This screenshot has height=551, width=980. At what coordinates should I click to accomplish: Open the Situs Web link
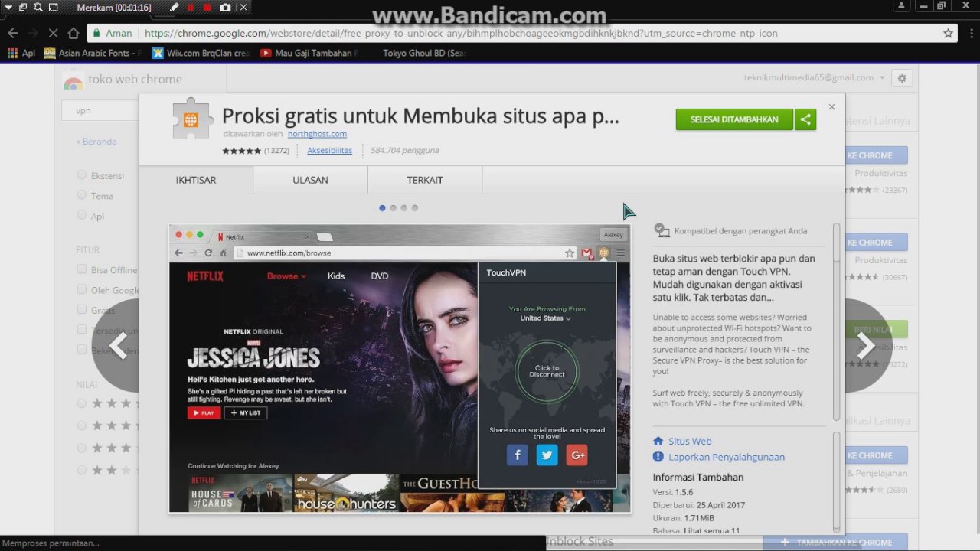click(690, 441)
